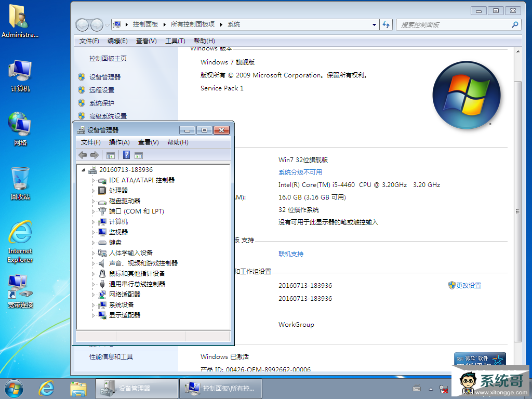
Task: Open the 回收站 desktop icon
Action: coord(20,183)
